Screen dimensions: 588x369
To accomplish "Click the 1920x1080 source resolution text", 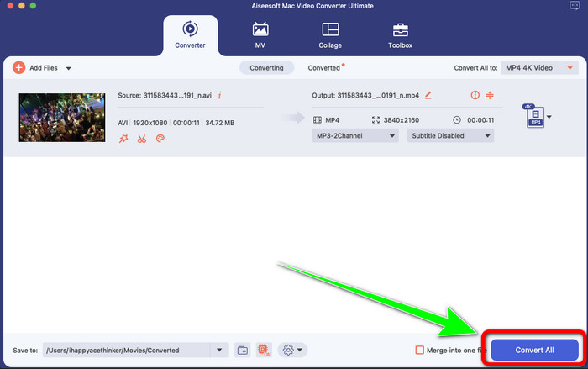I will click(150, 123).
